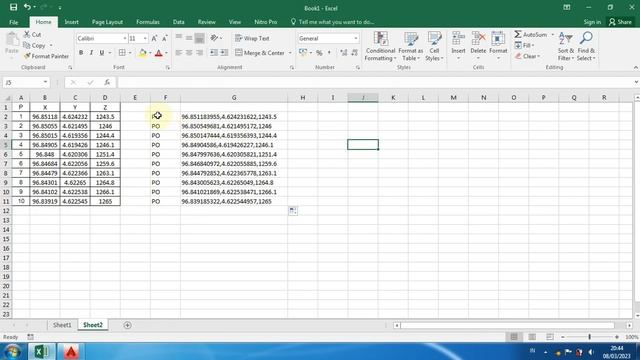The width and height of the screenshot is (640, 360).
Task: Add a new sheet with plus button
Action: pyautogui.click(x=127, y=325)
